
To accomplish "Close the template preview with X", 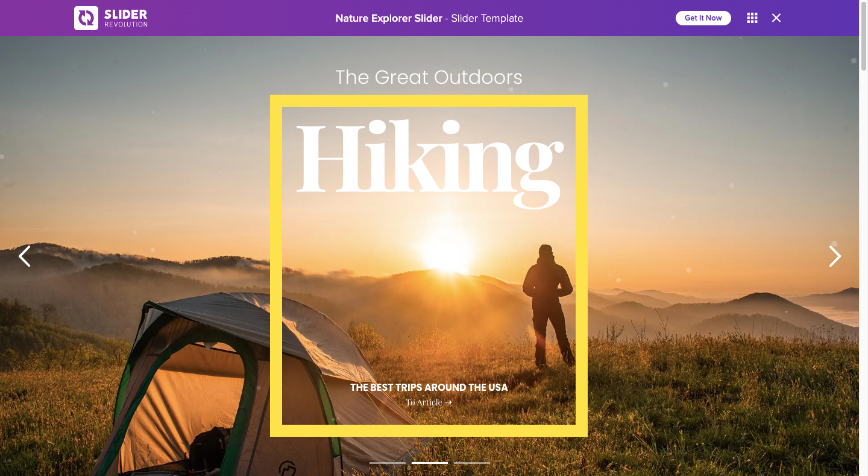I will pos(776,18).
